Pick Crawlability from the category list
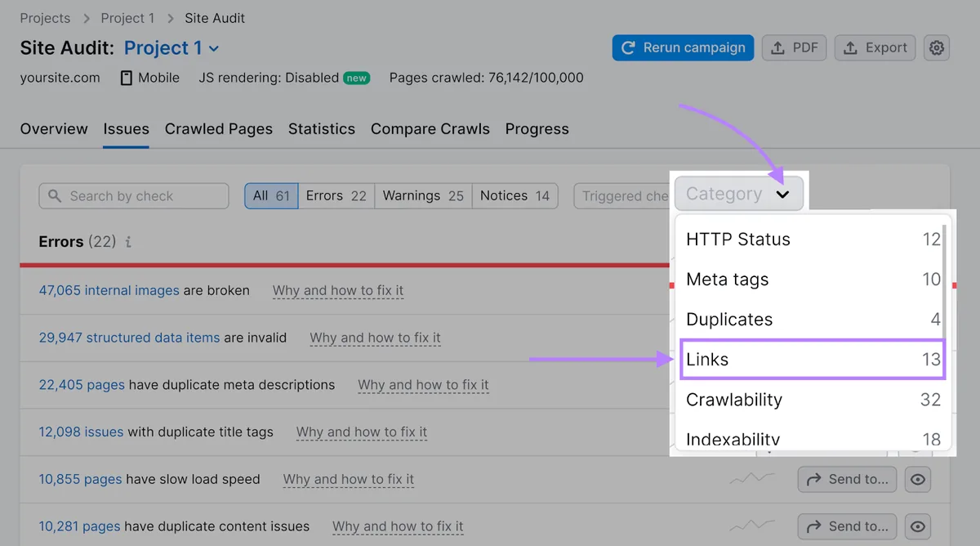 click(x=813, y=400)
